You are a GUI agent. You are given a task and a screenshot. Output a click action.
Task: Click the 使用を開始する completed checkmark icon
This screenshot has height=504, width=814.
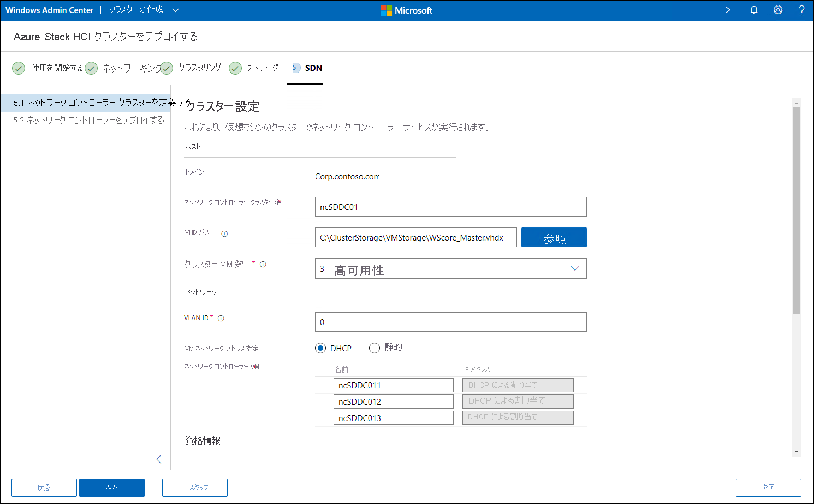[19, 68]
